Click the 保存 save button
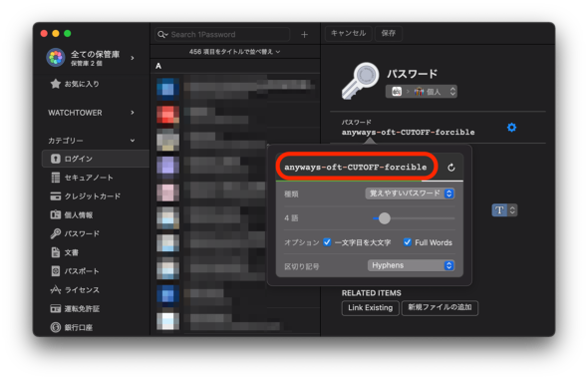Screen dimensions: 588x380 click(x=389, y=33)
